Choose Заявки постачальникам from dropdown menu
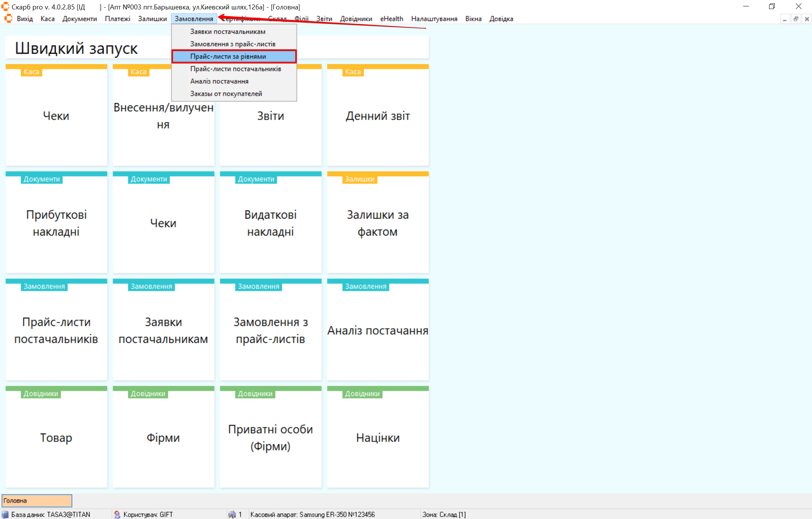The image size is (812, 519). coord(228,32)
